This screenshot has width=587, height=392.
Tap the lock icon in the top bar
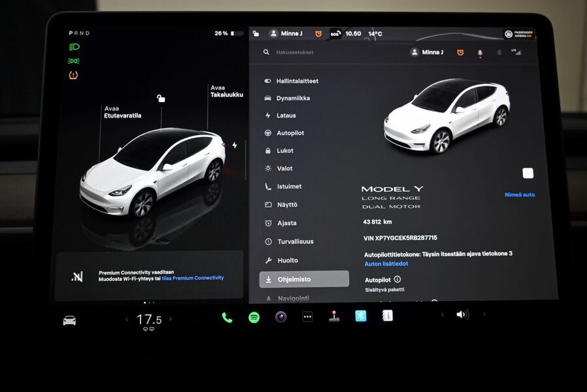[258, 33]
